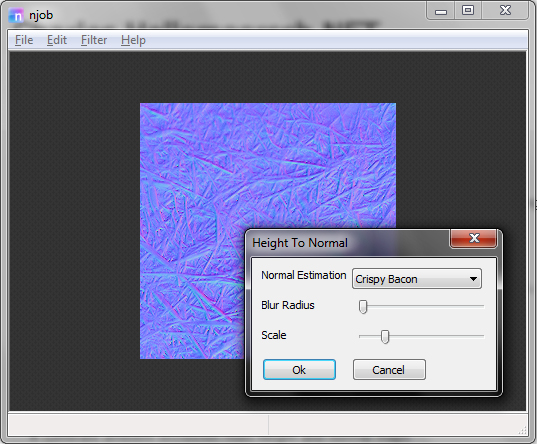Screen dimensions: 537x444
Task: Open the Edit menu
Action: [57, 40]
